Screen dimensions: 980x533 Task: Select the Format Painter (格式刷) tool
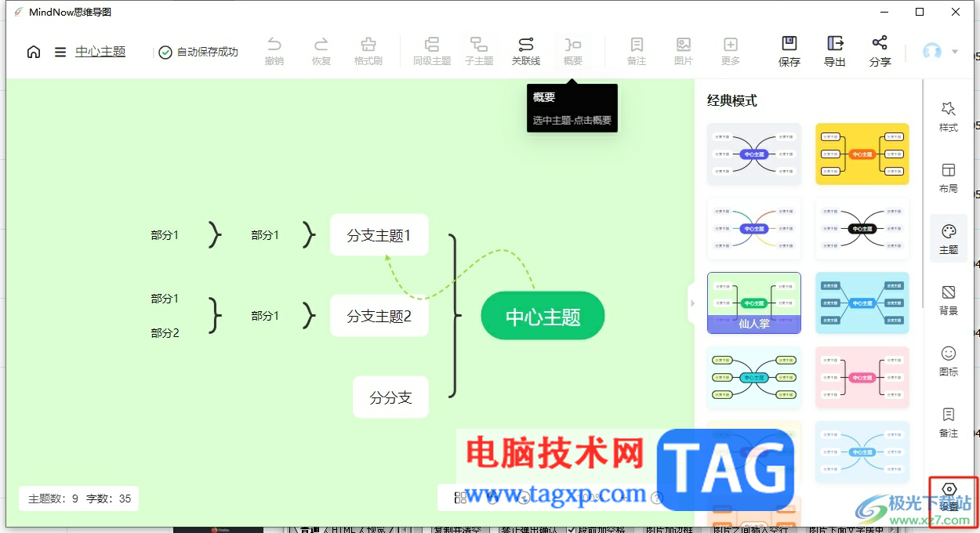[368, 52]
